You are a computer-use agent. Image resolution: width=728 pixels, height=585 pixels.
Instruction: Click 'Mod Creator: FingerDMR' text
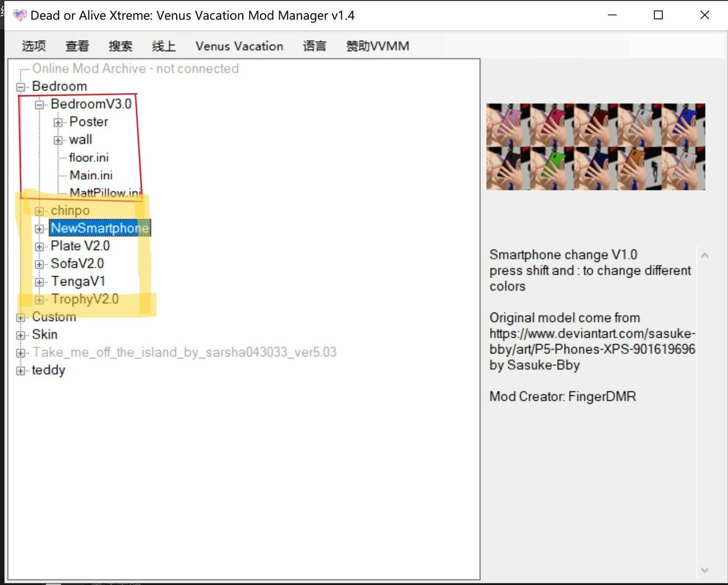(563, 396)
